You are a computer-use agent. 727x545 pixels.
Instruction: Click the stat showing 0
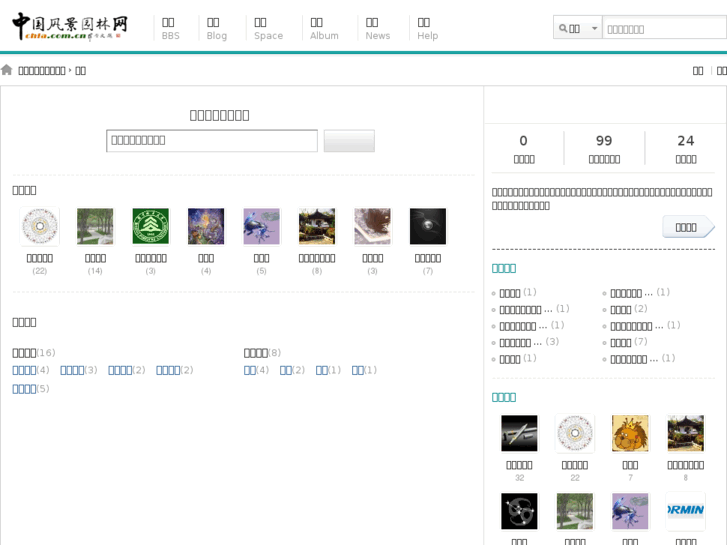coord(524,148)
